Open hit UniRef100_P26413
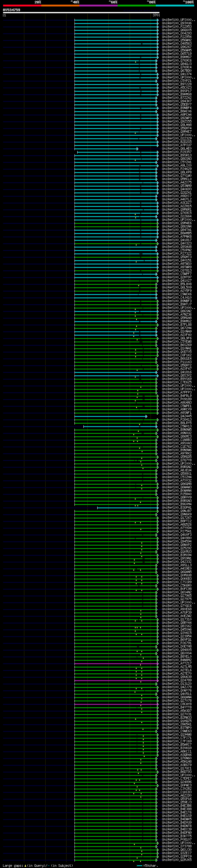This screenshot has height=868, width=197. coord(177,419)
